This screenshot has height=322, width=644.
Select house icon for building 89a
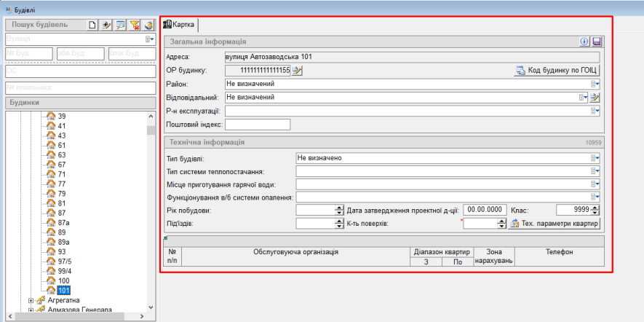pyautogui.click(x=51, y=242)
